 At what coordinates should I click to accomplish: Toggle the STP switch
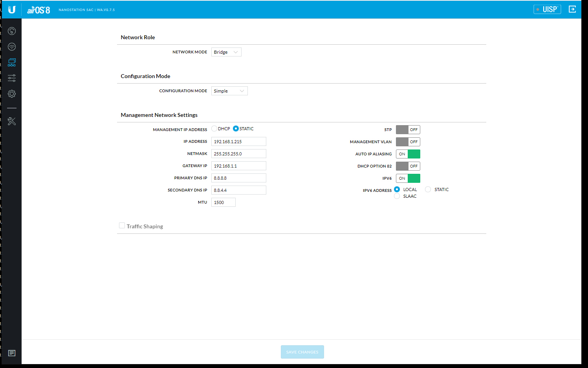coord(408,129)
